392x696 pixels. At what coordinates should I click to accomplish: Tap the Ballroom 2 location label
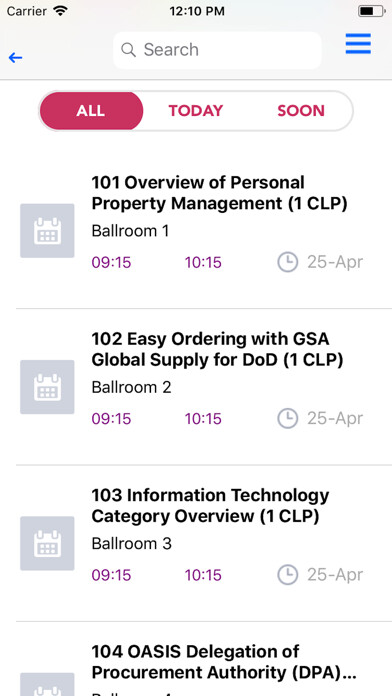point(131,387)
